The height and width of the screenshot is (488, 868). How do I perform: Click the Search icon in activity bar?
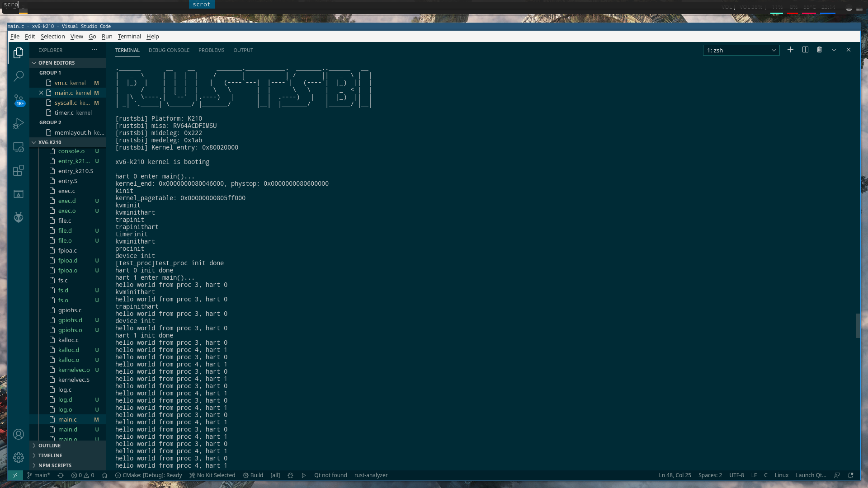pos(18,76)
